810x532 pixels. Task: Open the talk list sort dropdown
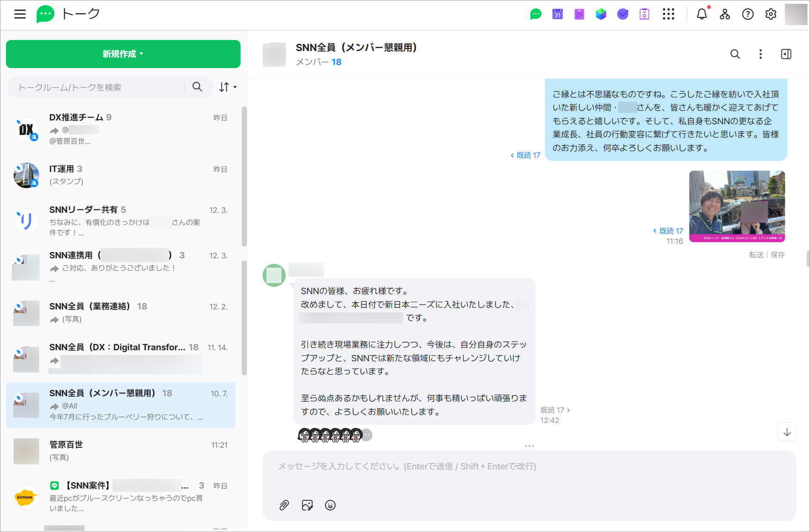(x=228, y=87)
